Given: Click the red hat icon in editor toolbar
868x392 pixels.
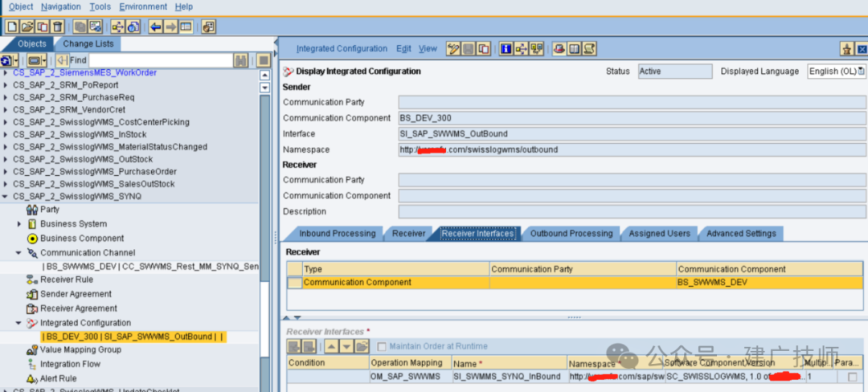Looking at the screenshot, I should pyautogui.click(x=559, y=49).
